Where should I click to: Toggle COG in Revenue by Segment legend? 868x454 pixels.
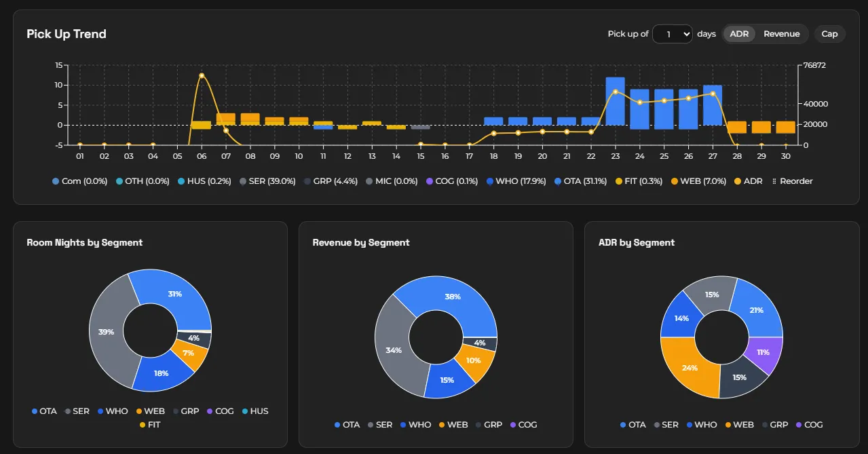click(x=523, y=425)
